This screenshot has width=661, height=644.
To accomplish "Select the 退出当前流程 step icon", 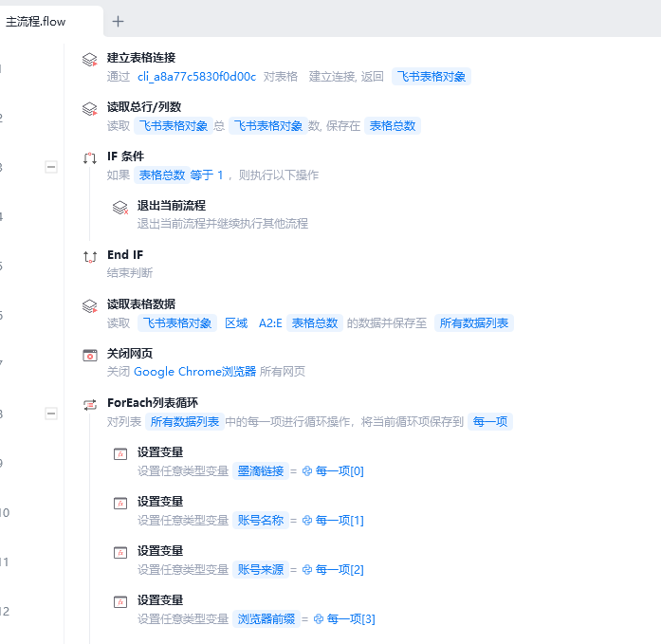I will (120, 208).
